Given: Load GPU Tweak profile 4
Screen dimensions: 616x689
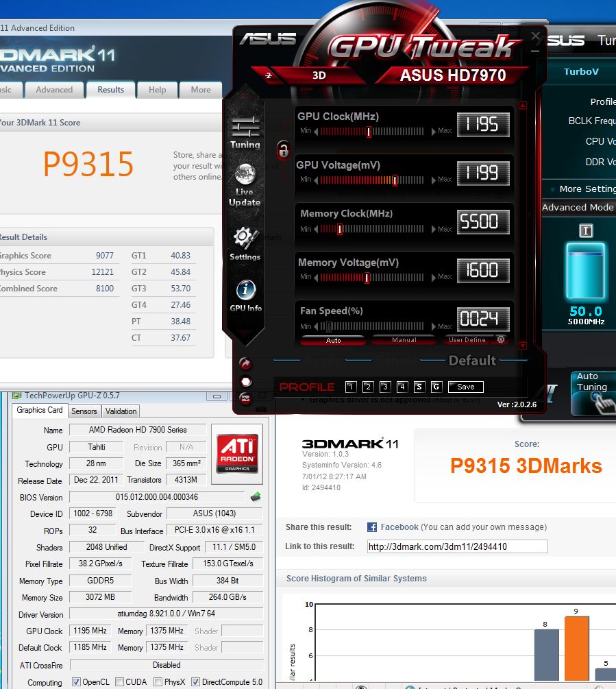Looking at the screenshot, I should click(x=402, y=387).
